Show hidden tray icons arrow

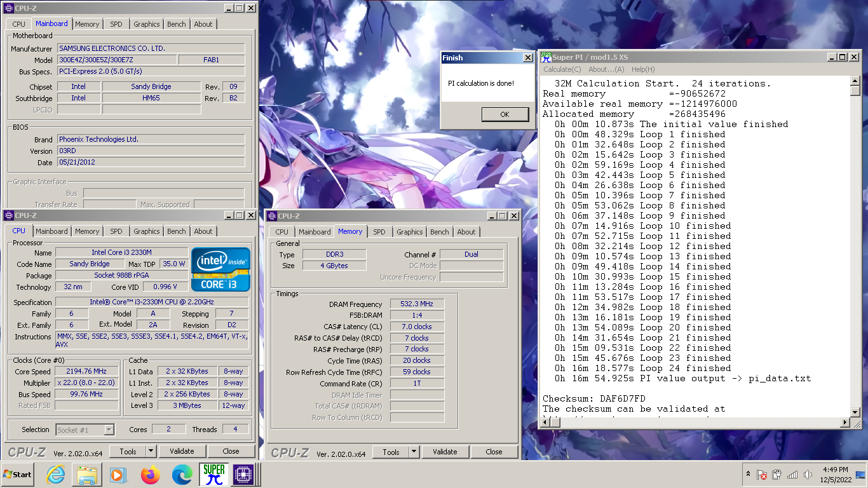pyautogui.click(x=748, y=475)
